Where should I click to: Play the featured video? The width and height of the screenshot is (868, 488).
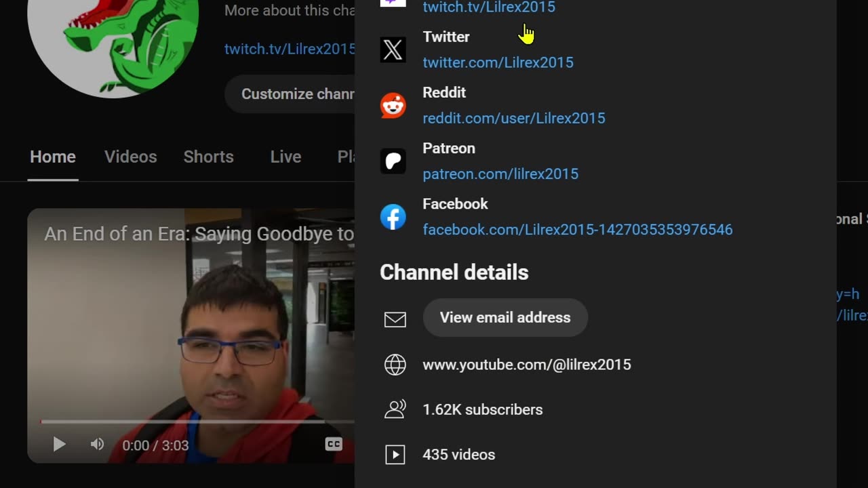point(59,445)
